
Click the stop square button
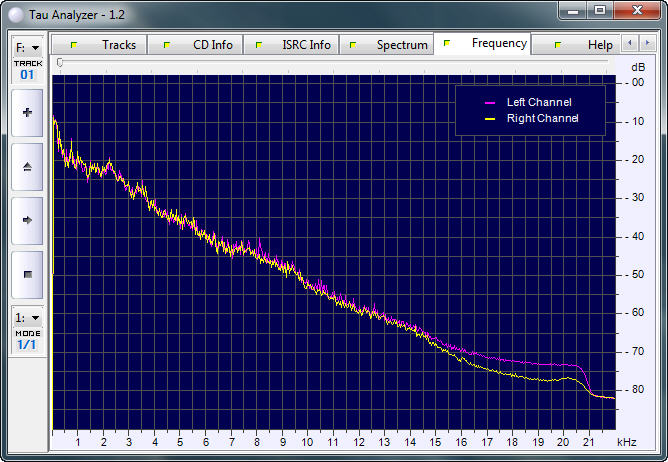tap(27, 274)
